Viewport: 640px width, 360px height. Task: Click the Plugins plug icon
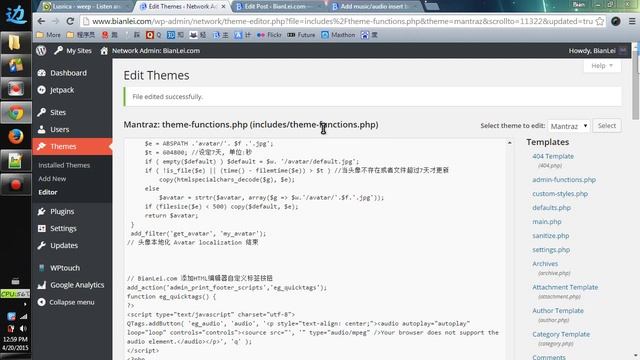(42, 211)
